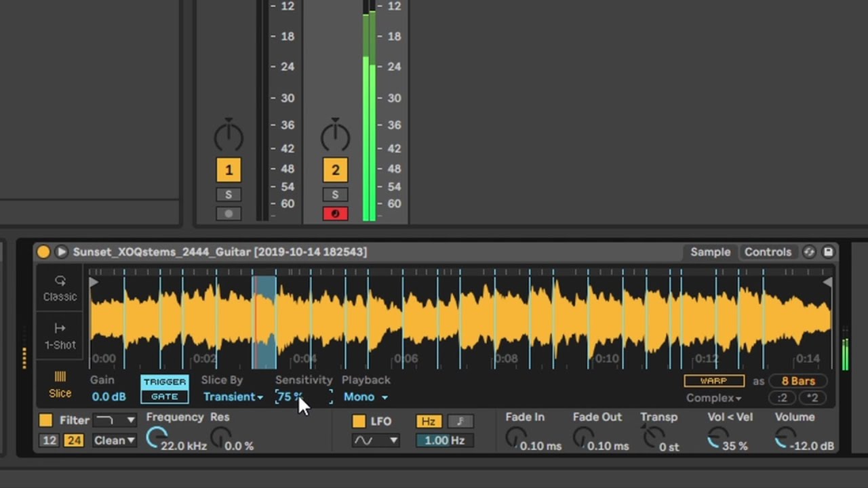Click the Sensitivity 75% field
This screenshot has width=868, height=488.
[x=303, y=397]
